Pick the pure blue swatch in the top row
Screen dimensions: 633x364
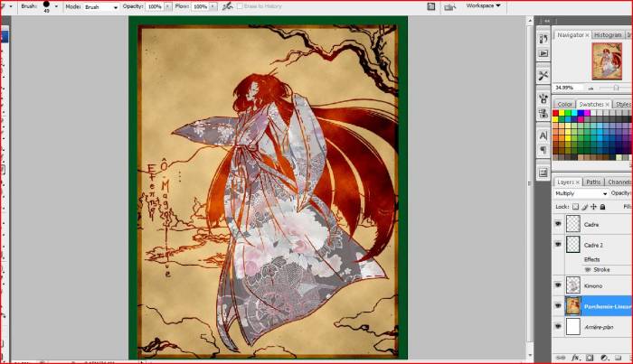[581, 113]
